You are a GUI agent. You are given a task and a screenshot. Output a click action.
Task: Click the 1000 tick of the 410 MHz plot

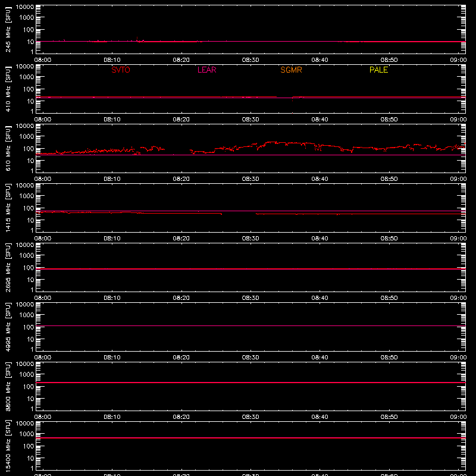(x=27, y=77)
